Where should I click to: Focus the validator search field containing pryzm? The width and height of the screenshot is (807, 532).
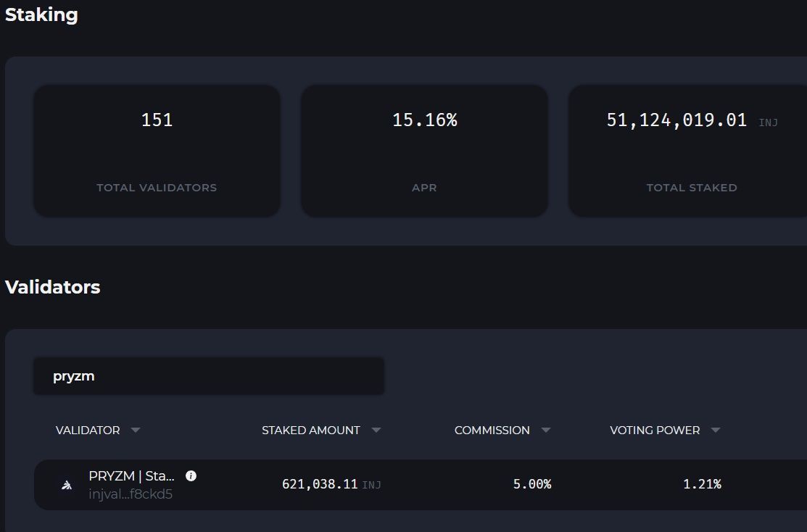tap(209, 376)
